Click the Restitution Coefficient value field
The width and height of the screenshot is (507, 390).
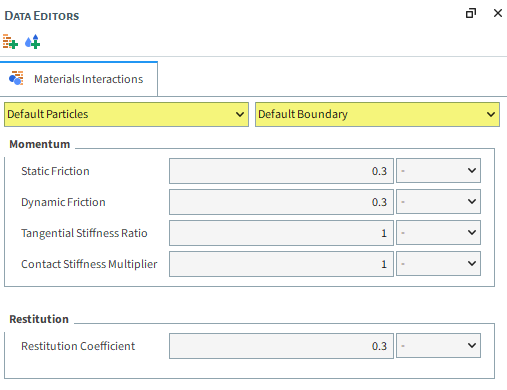point(281,346)
